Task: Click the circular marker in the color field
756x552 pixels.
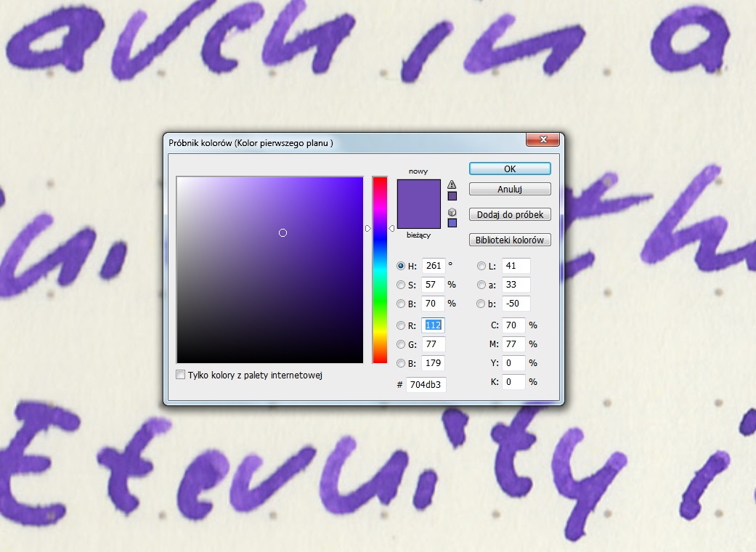Action: click(283, 232)
